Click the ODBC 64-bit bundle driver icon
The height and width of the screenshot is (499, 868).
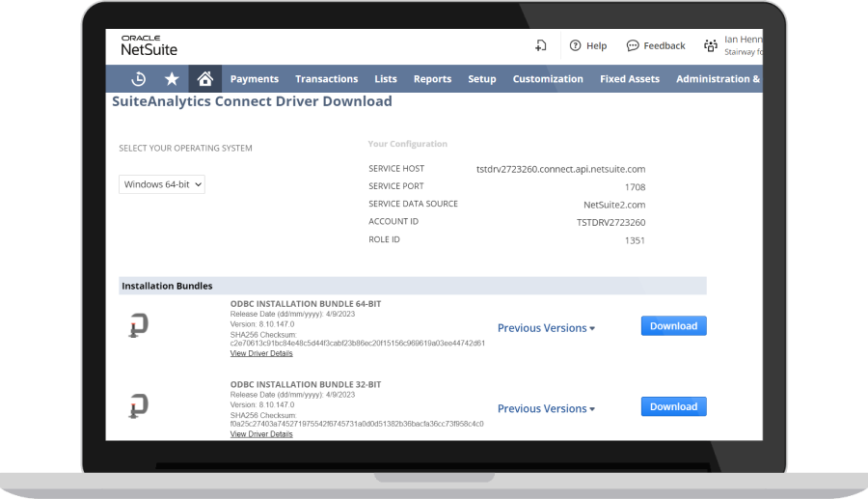coord(138,325)
